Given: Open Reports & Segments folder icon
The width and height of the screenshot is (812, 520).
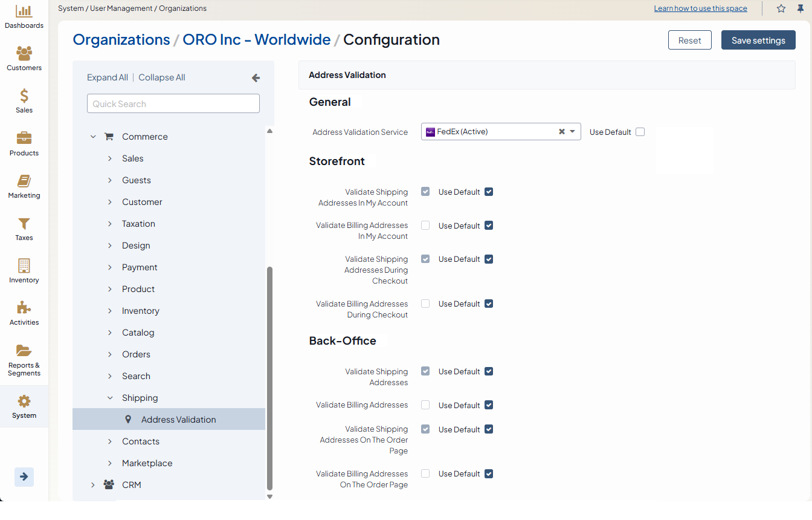Looking at the screenshot, I should 24,351.
